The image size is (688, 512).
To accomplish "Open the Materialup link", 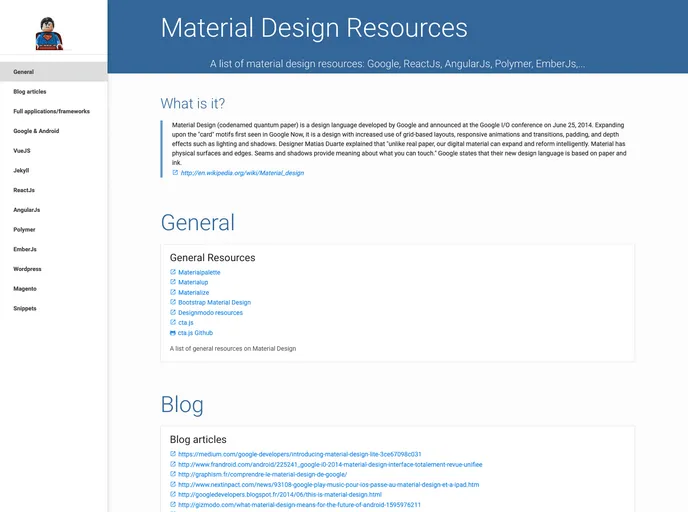I will pos(193,283).
